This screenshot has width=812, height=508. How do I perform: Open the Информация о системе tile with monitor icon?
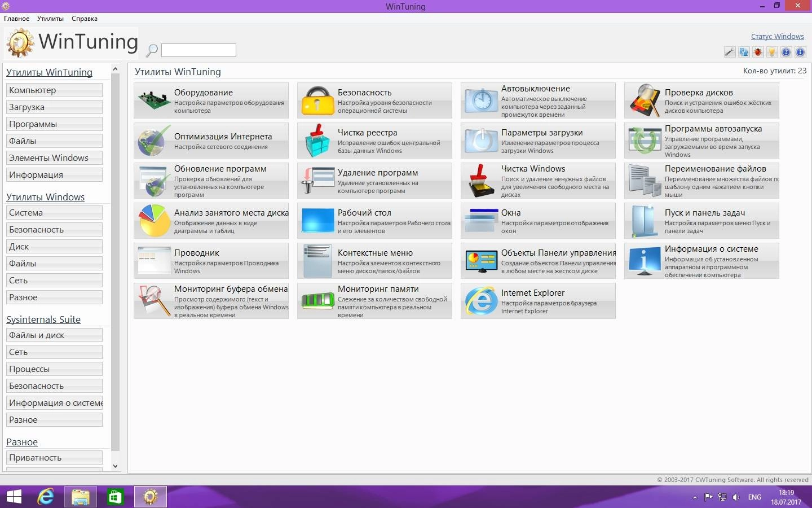point(701,261)
